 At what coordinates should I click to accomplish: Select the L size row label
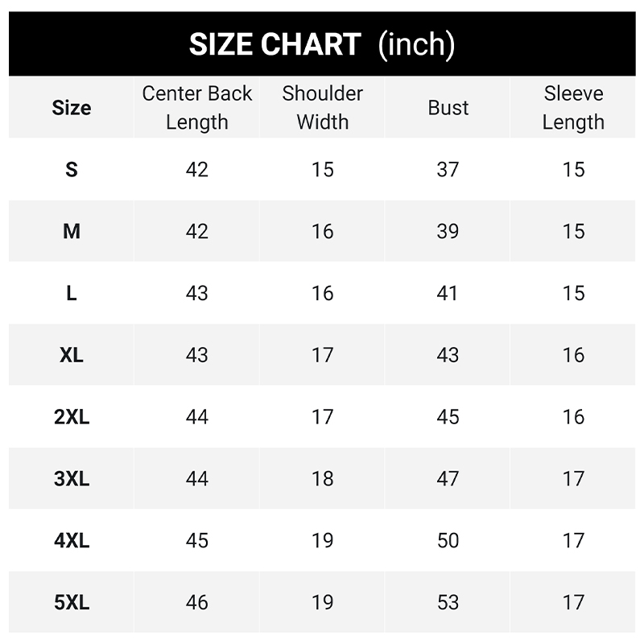tap(72, 293)
